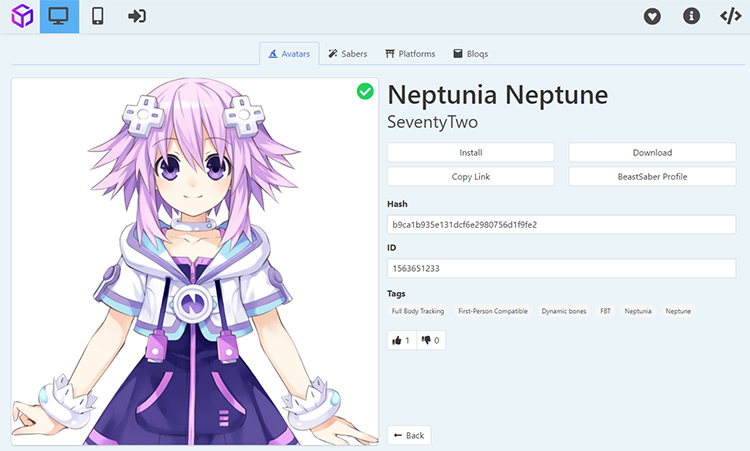Switch to the Sabers tab
This screenshot has height=451, width=750.
pyautogui.click(x=348, y=54)
